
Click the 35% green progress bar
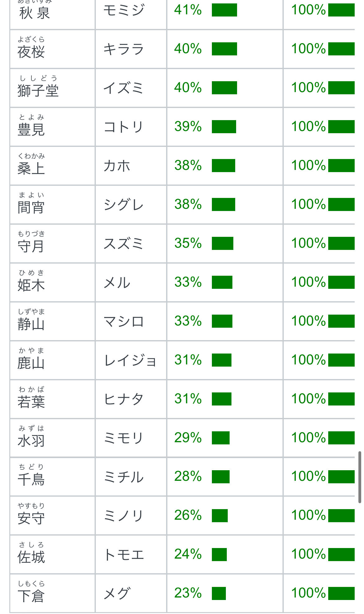click(222, 243)
